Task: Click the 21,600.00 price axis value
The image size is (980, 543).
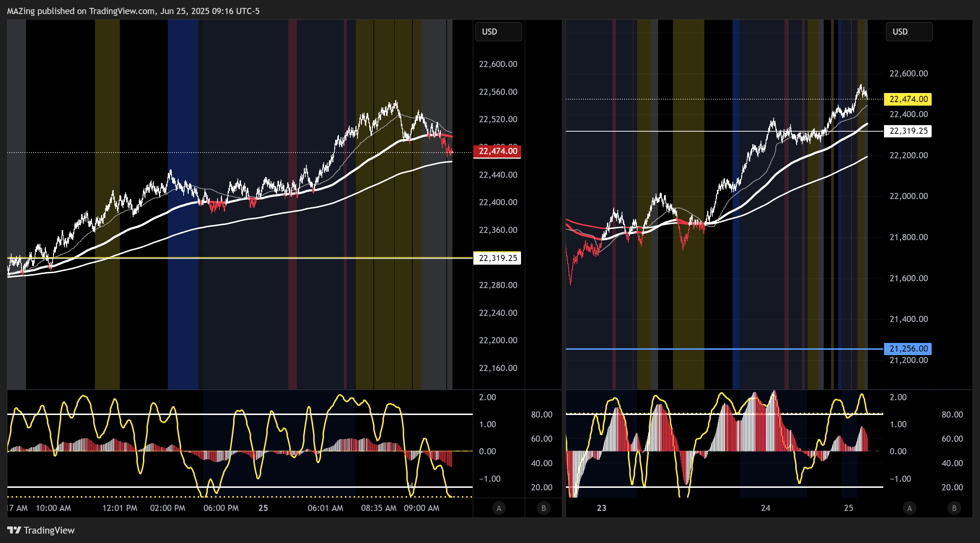Action: (909, 278)
